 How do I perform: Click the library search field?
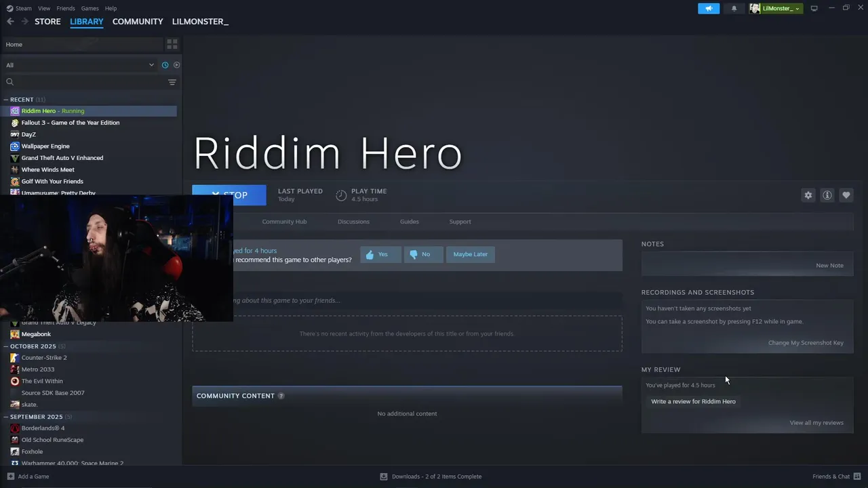pyautogui.click(x=85, y=82)
